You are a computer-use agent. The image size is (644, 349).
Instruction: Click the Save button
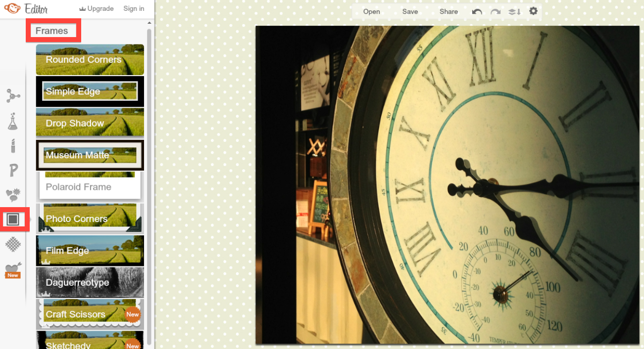[410, 11]
